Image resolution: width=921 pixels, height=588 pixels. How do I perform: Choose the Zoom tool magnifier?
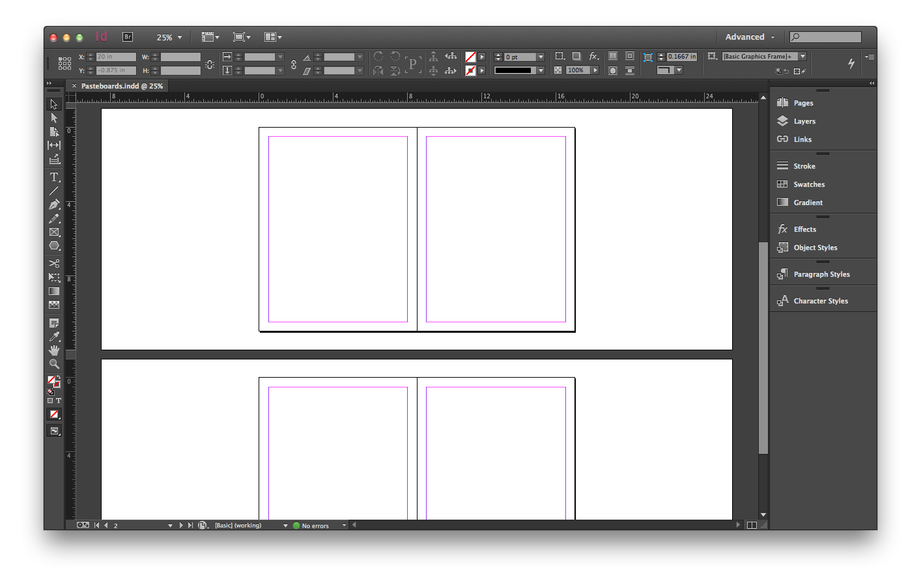tap(54, 364)
